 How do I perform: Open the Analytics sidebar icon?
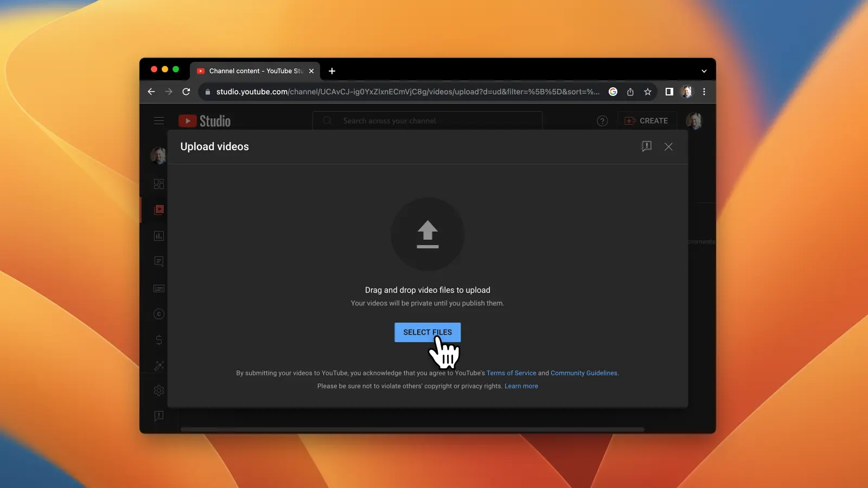[159, 236]
